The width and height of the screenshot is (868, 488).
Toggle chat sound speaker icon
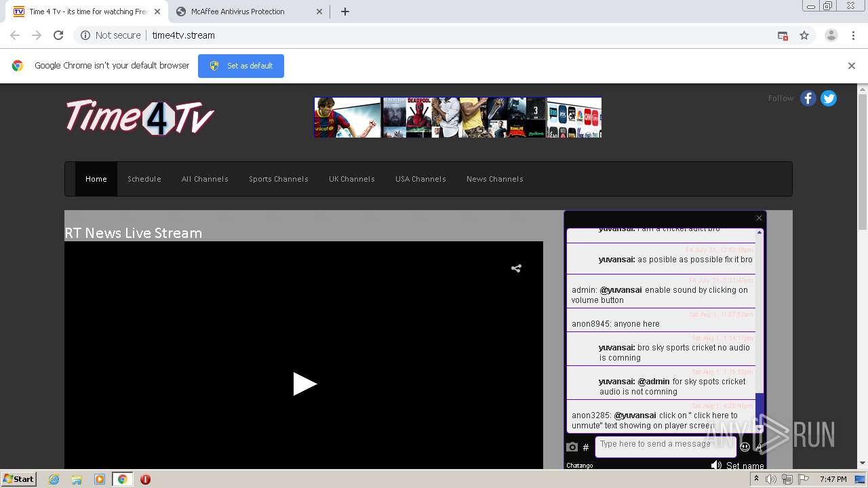716,465
